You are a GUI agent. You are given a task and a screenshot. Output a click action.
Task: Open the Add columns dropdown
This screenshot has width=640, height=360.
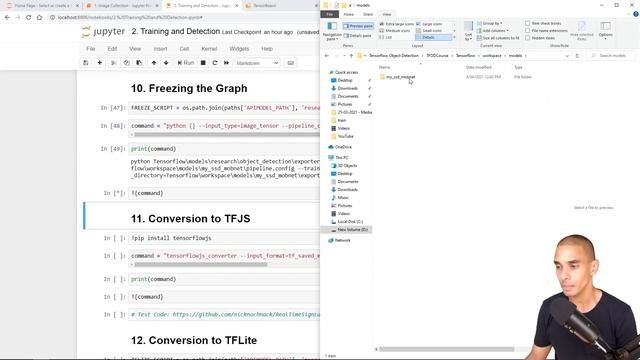[493, 31]
